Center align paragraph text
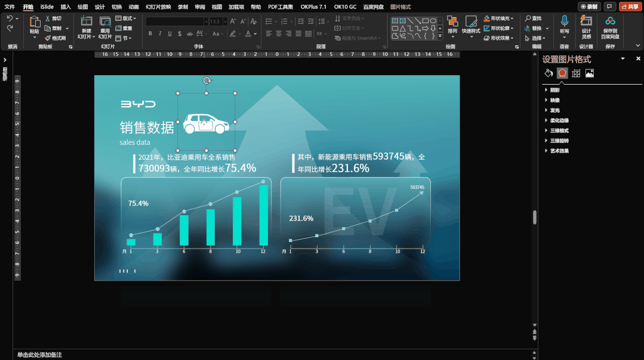The width and height of the screenshot is (644, 360). (x=279, y=33)
